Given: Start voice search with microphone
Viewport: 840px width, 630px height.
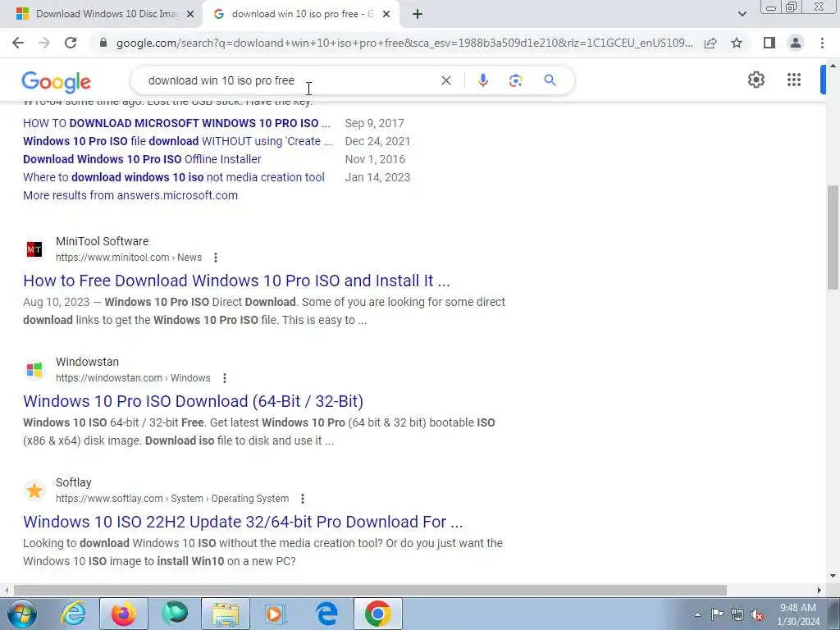Looking at the screenshot, I should click(x=482, y=80).
